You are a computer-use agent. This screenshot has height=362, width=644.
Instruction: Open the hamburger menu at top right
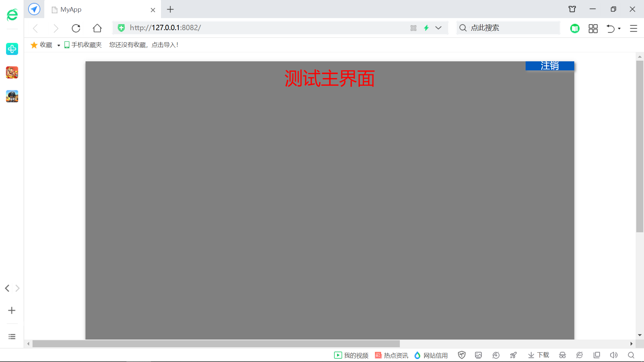point(633,28)
